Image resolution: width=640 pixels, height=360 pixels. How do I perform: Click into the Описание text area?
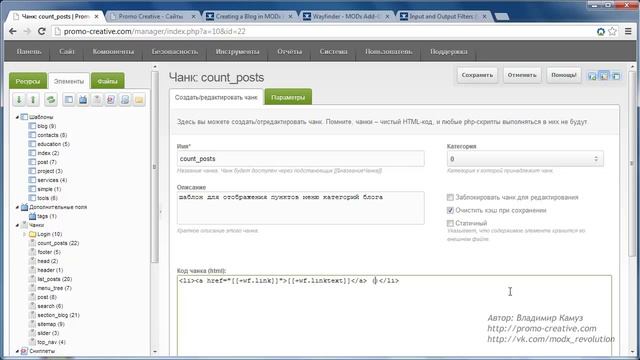tap(300, 208)
